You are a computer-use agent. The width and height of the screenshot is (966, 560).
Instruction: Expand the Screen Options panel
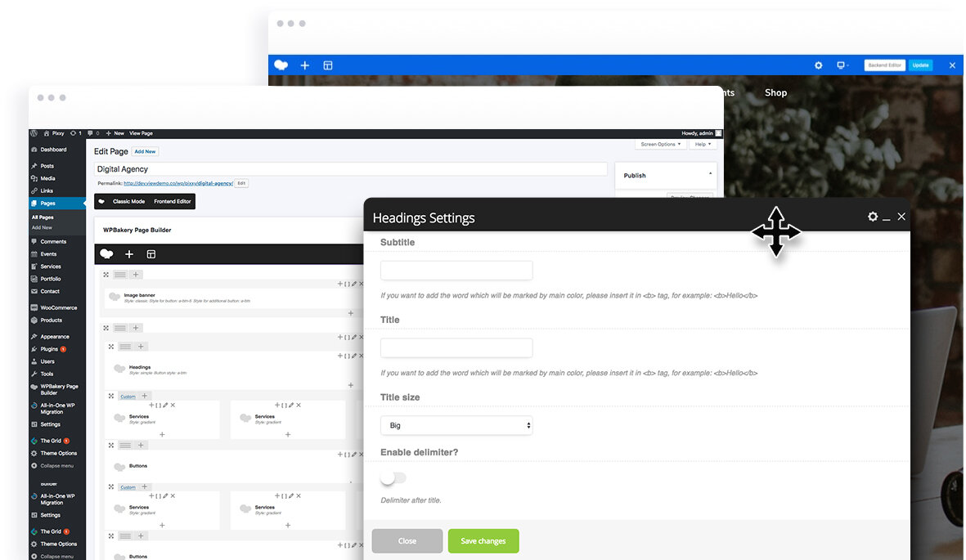[x=660, y=144]
